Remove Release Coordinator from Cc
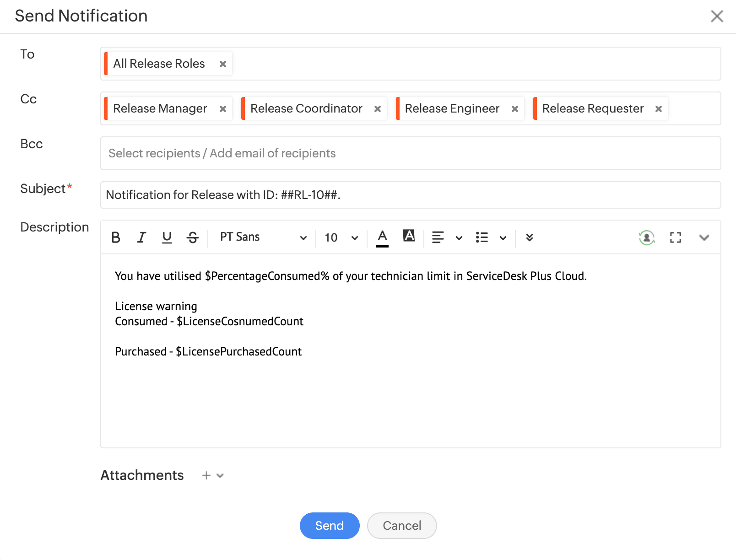736x560 pixels. [x=378, y=109]
